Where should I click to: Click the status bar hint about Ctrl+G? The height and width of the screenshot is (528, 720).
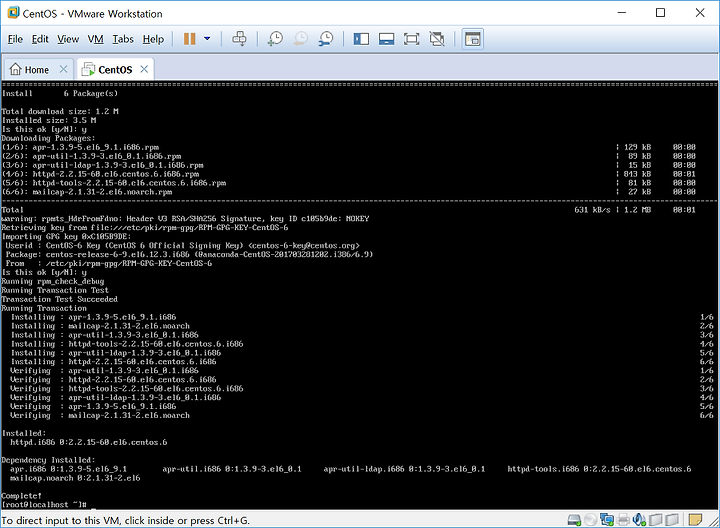125,520
